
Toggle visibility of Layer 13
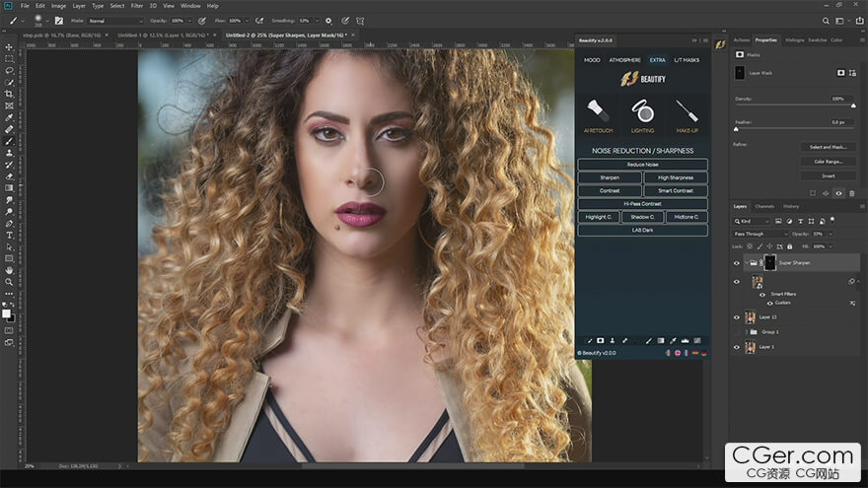point(737,317)
